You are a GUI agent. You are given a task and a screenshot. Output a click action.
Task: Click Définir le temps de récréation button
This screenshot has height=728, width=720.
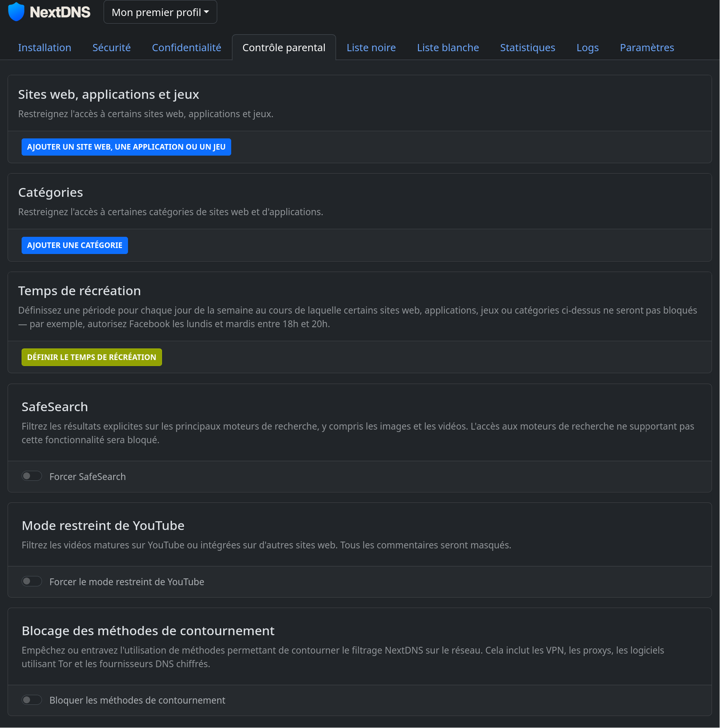pyautogui.click(x=92, y=357)
